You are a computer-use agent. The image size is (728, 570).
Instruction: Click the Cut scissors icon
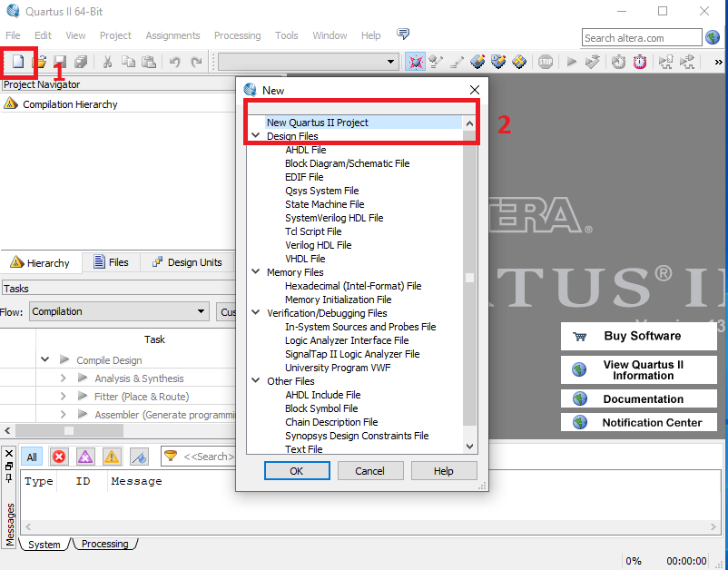tap(107, 62)
